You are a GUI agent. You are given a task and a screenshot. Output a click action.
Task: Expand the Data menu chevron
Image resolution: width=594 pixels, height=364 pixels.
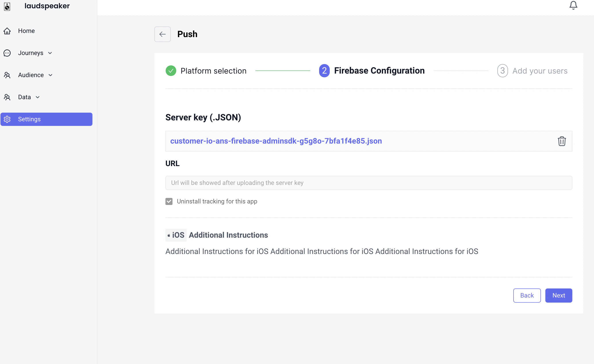point(38,97)
